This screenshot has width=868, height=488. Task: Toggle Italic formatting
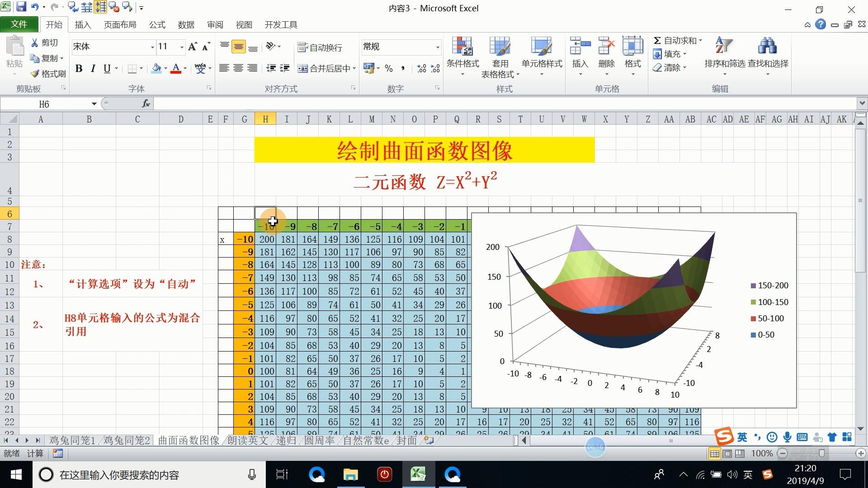[x=93, y=68]
